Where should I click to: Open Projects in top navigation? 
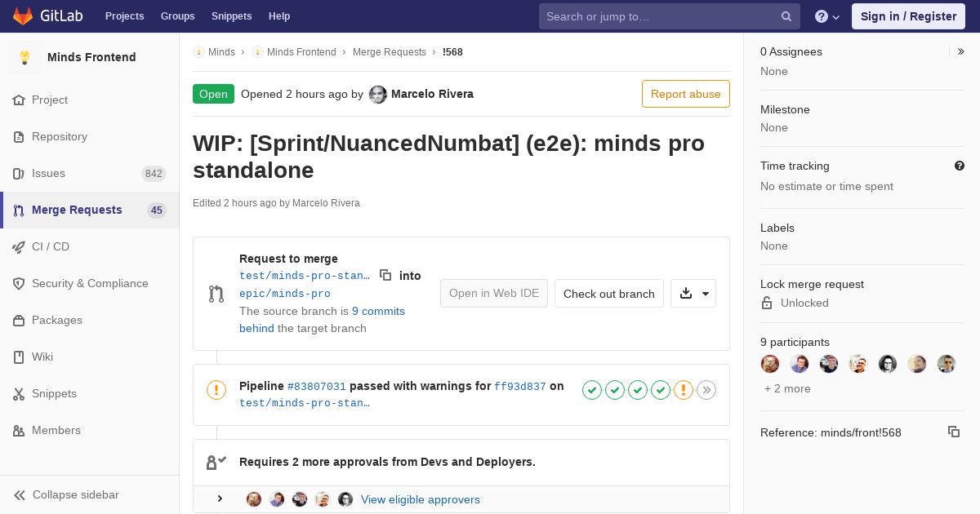(x=124, y=16)
